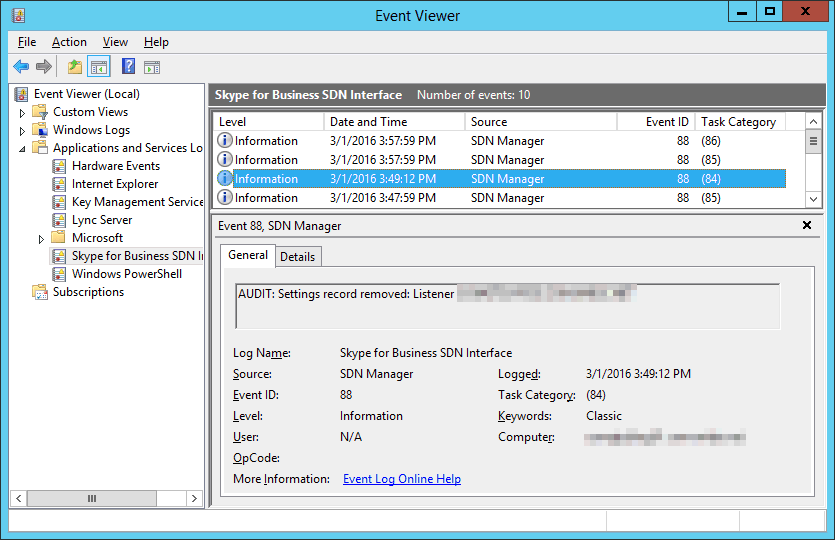Select Windows PowerShell log in the tree
Screen dimensions: 835x540
point(127,274)
